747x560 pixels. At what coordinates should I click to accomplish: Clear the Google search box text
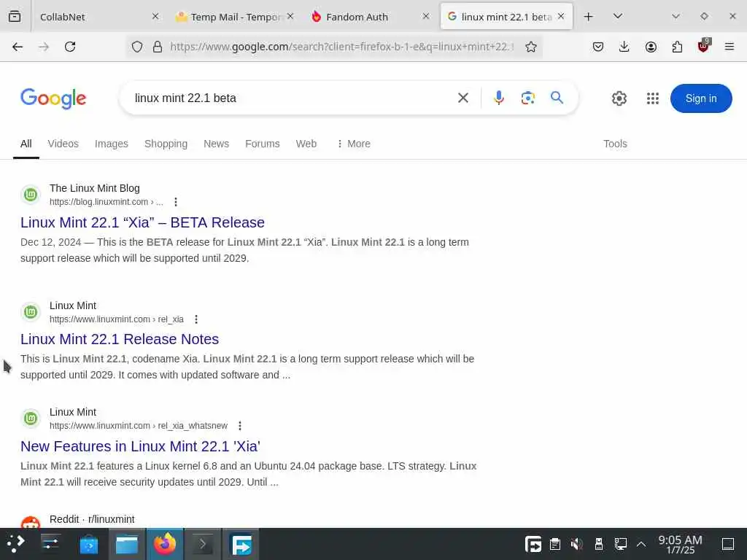463,98
